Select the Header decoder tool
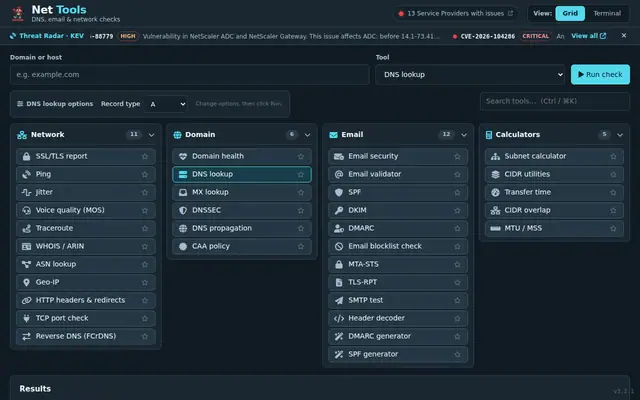Viewport: 640px width, 400px height. pyautogui.click(x=398, y=318)
